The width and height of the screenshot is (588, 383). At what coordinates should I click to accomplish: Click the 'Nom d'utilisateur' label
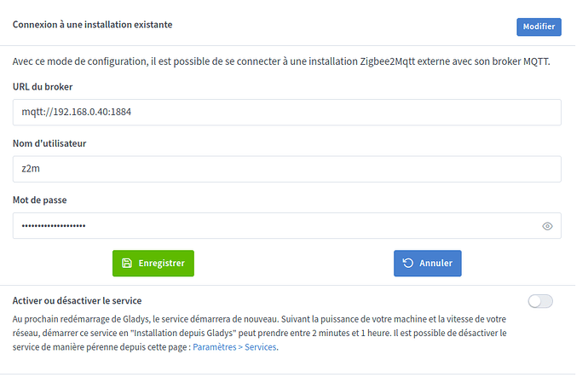point(49,143)
